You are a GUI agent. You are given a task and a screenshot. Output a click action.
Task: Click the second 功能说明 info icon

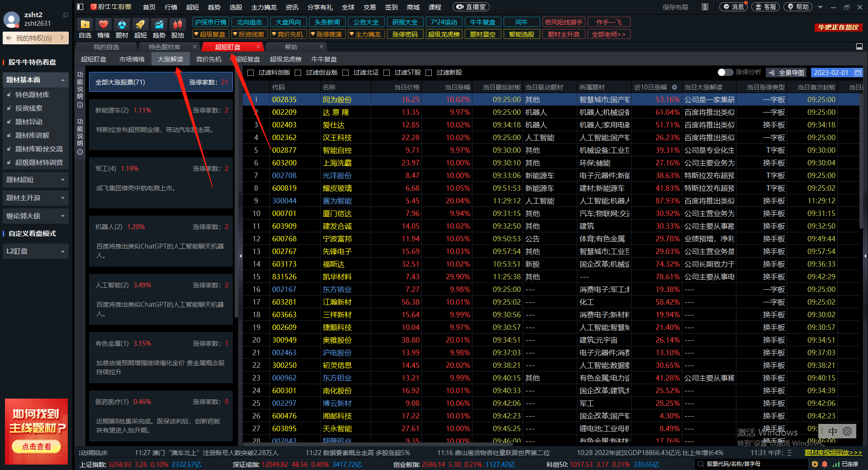[80, 152]
